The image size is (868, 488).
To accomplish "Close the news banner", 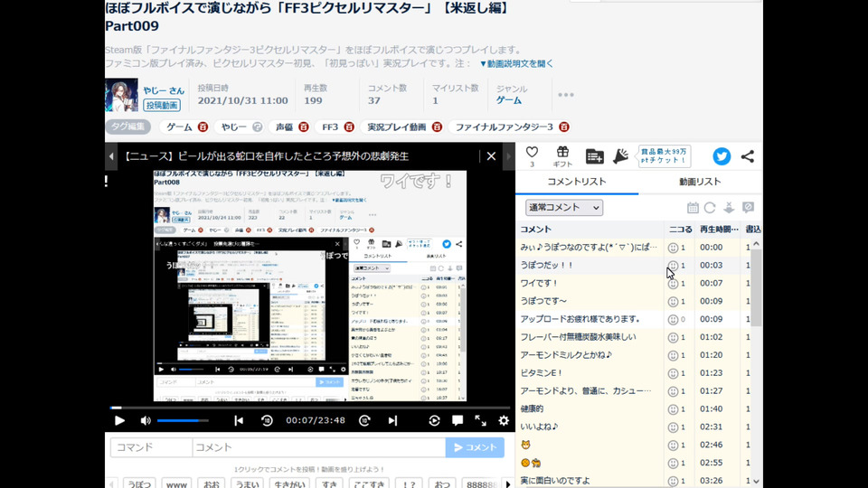I will pos(491,156).
